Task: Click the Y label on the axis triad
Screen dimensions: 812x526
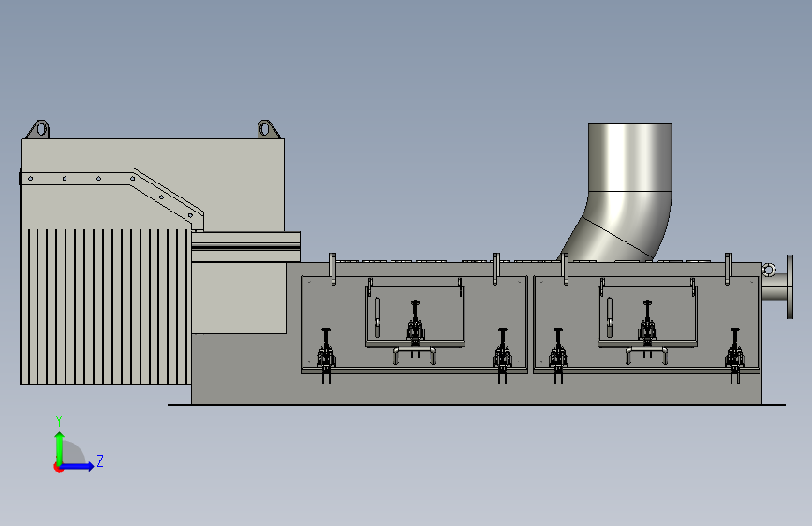Action: coord(59,421)
